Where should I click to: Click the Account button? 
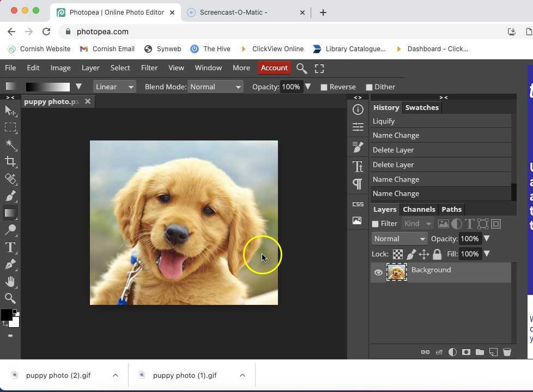(x=274, y=68)
